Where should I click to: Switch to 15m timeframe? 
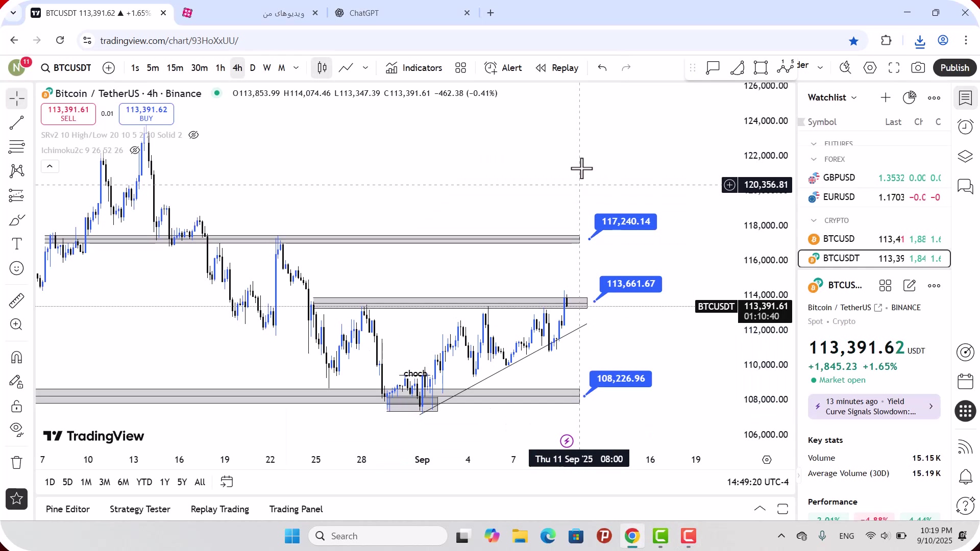[175, 68]
